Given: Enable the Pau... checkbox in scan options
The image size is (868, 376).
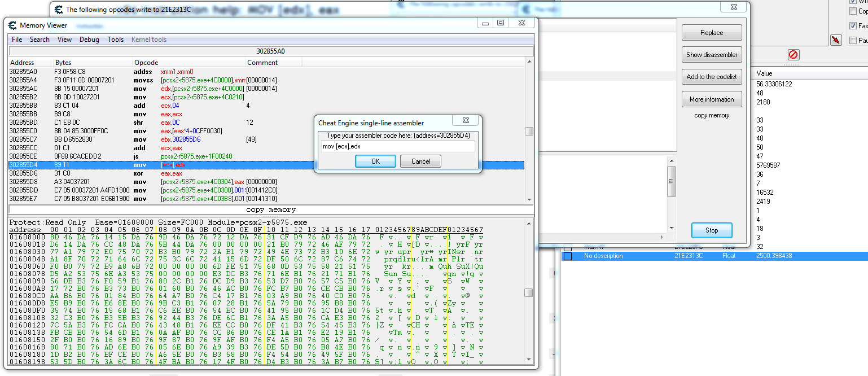Looking at the screenshot, I should point(853,41).
